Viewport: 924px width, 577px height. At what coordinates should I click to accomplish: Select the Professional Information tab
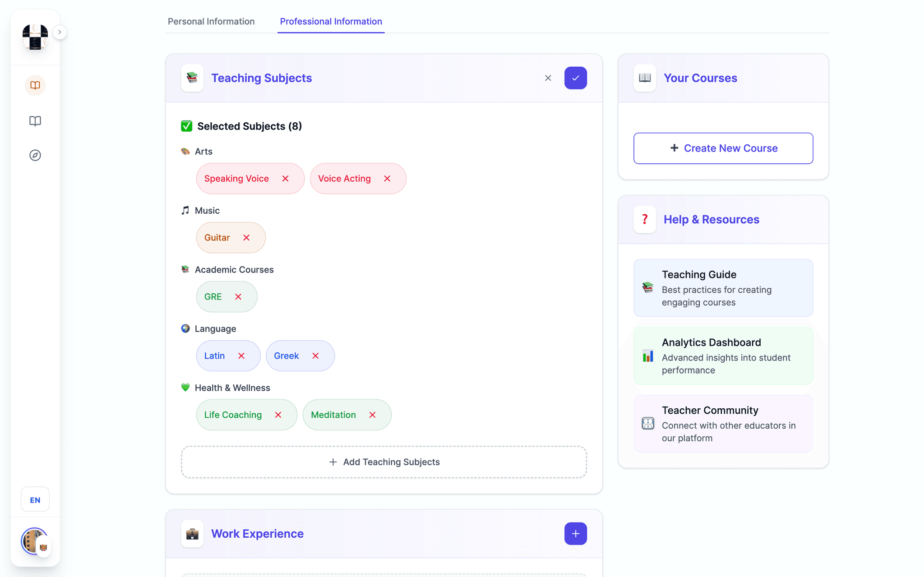click(x=331, y=21)
